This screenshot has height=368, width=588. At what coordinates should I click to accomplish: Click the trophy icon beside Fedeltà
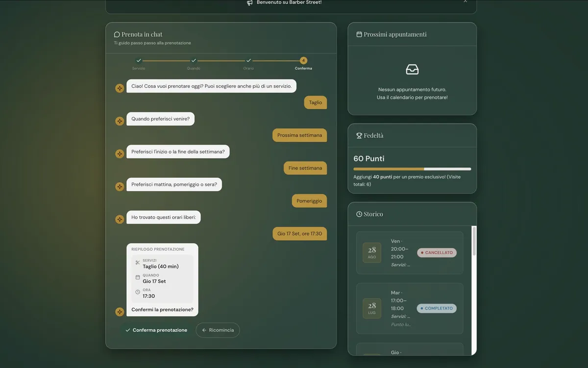point(359,135)
